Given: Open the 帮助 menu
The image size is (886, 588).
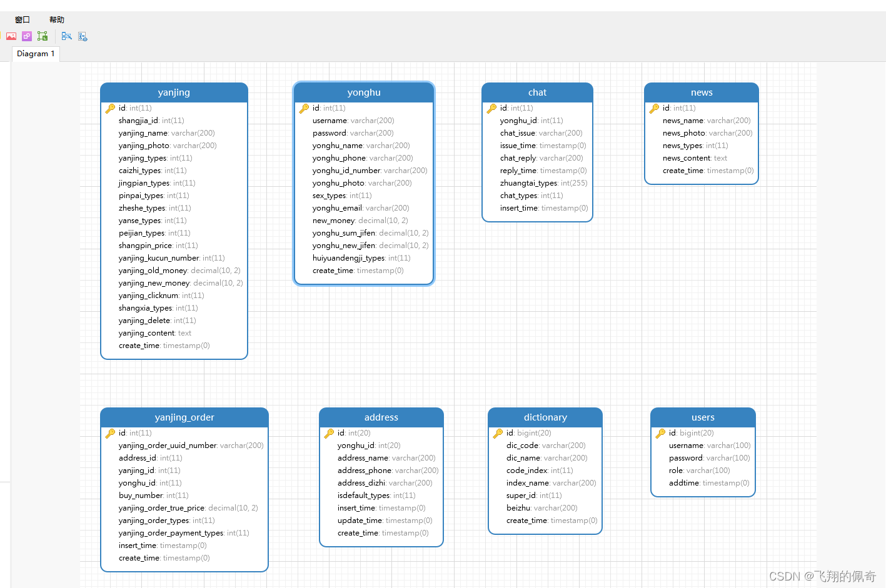Looking at the screenshot, I should (57, 20).
